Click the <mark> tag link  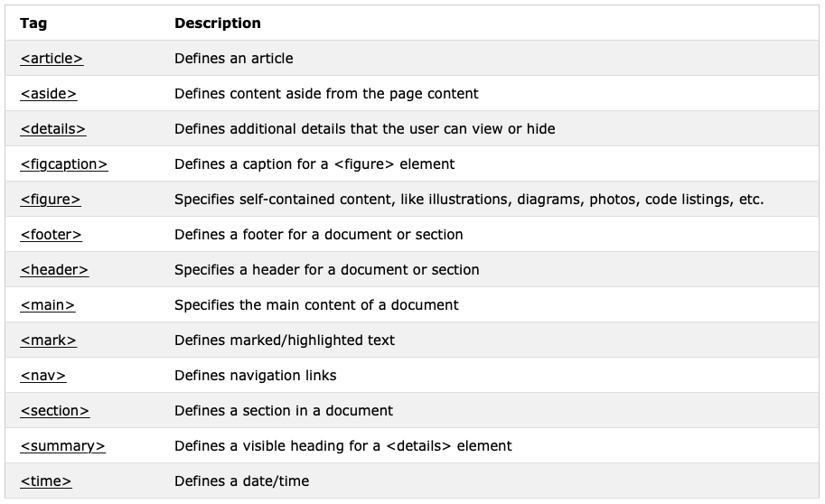tap(48, 341)
